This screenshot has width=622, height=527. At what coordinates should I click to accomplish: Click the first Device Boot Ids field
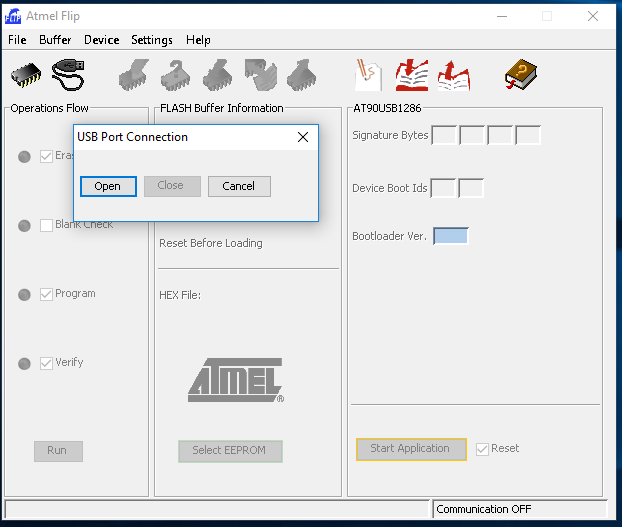443,188
